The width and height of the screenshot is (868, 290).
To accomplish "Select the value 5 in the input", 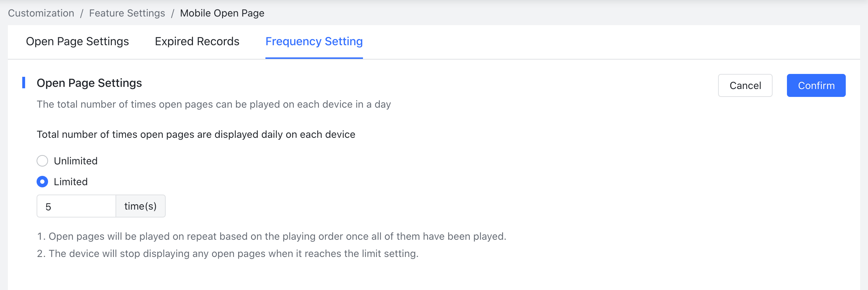I will (x=48, y=206).
